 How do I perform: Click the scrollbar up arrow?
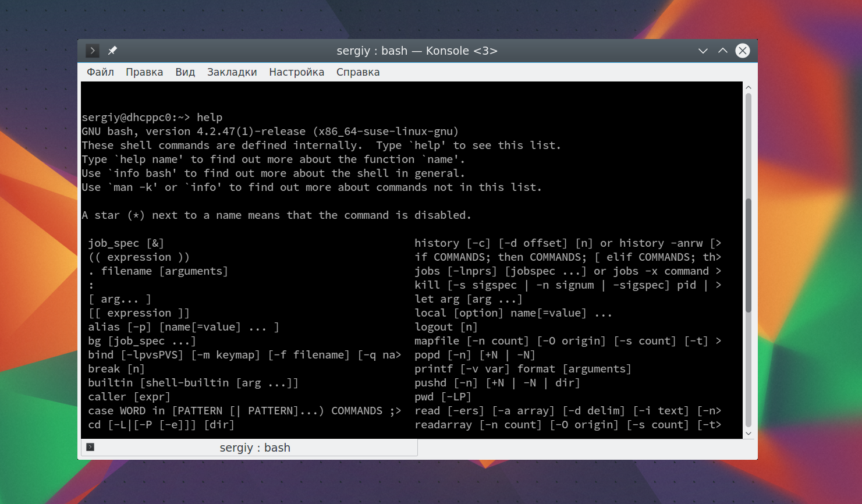(749, 87)
